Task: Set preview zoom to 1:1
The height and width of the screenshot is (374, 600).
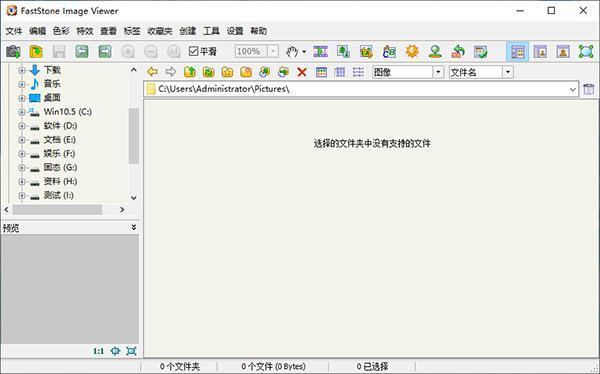Action: pyautogui.click(x=98, y=351)
